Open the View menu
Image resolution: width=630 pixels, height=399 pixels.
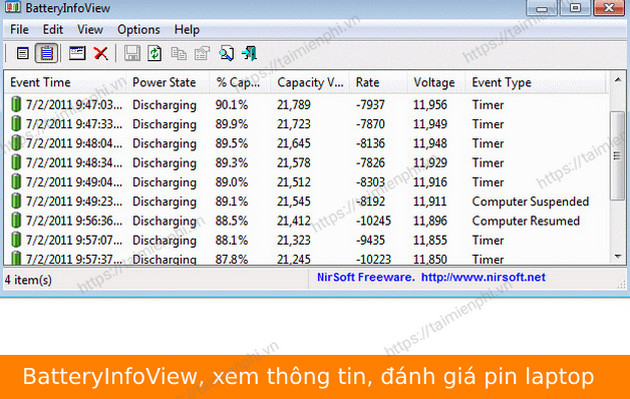pyautogui.click(x=90, y=29)
